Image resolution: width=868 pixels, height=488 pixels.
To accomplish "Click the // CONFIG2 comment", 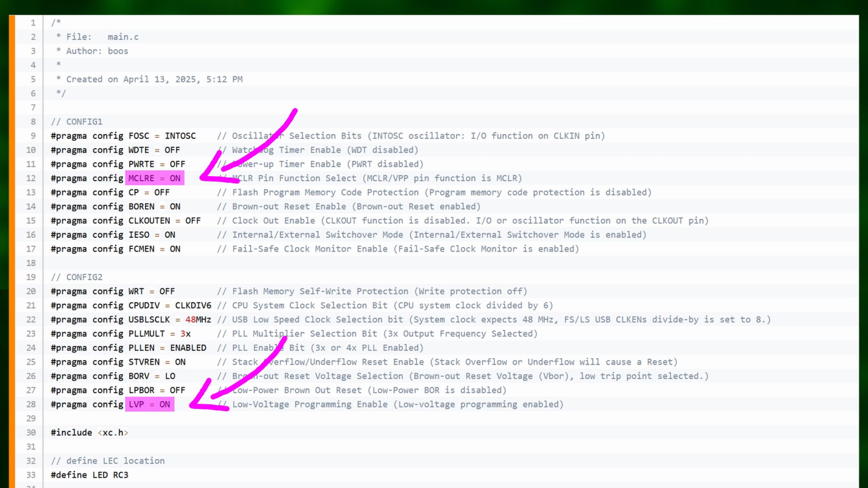I will click(77, 277).
